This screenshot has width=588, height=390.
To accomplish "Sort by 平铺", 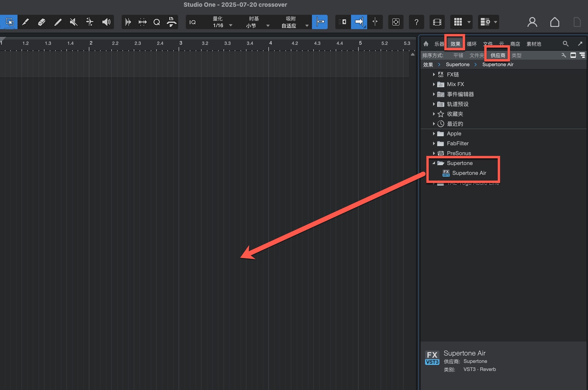I will click(458, 55).
